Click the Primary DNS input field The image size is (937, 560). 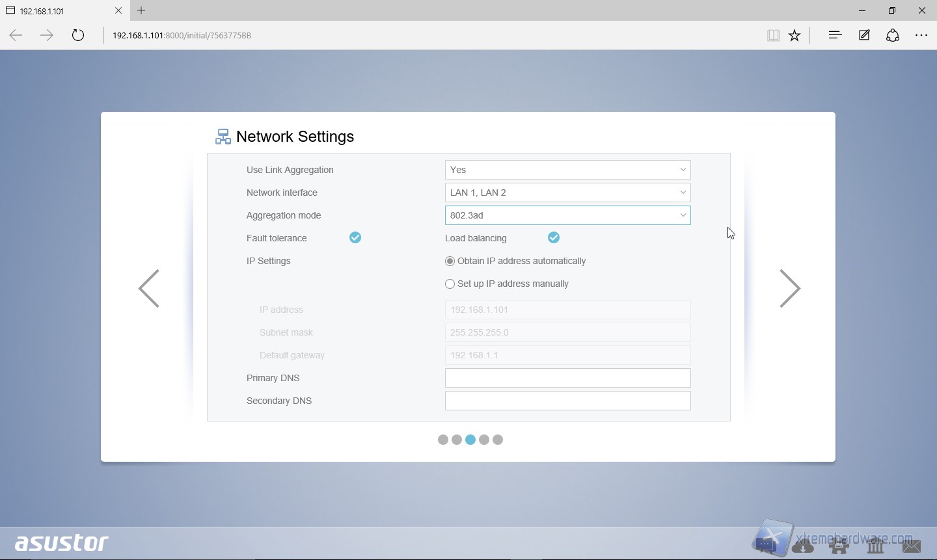[567, 378]
